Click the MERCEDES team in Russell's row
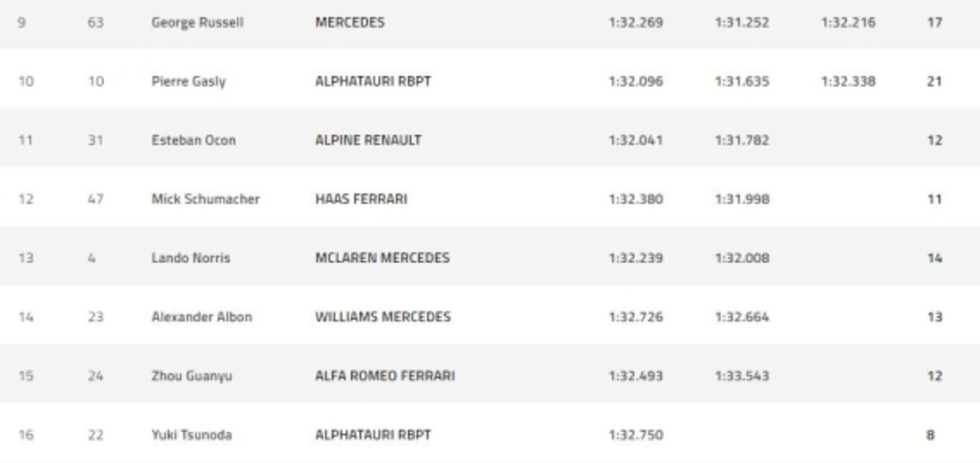Image resolution: width=980 pixels, height=463 pixels. coord(350,22)
